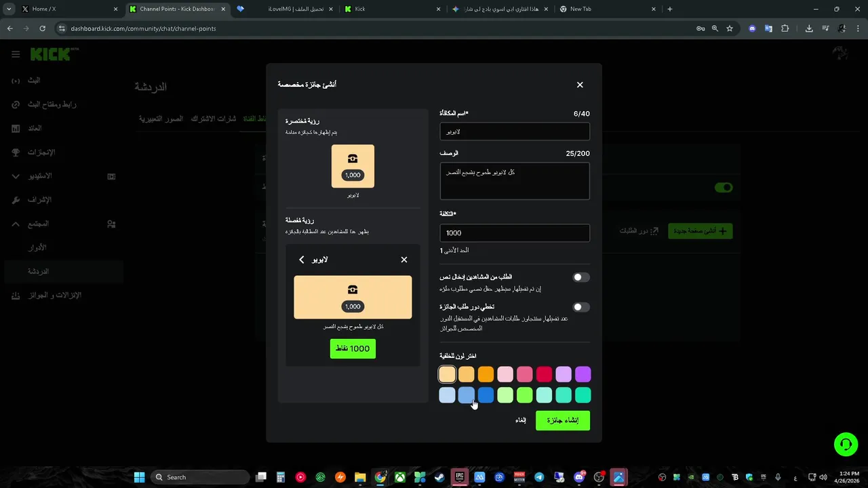This screenshot has height=488, width=868.
Task: Open the sidebar hamburger menu
Action: (x=16, y=54)
